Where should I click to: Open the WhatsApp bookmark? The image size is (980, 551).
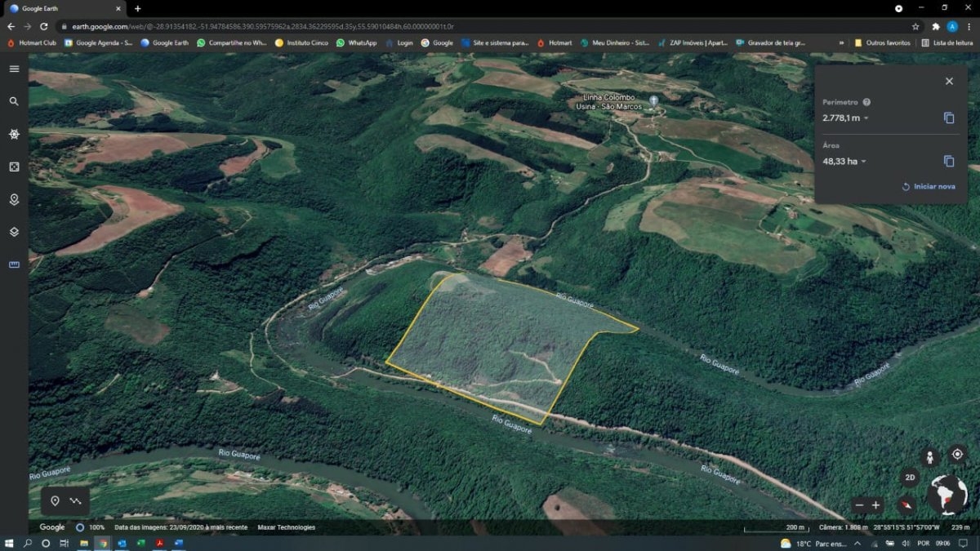[356, 42]
